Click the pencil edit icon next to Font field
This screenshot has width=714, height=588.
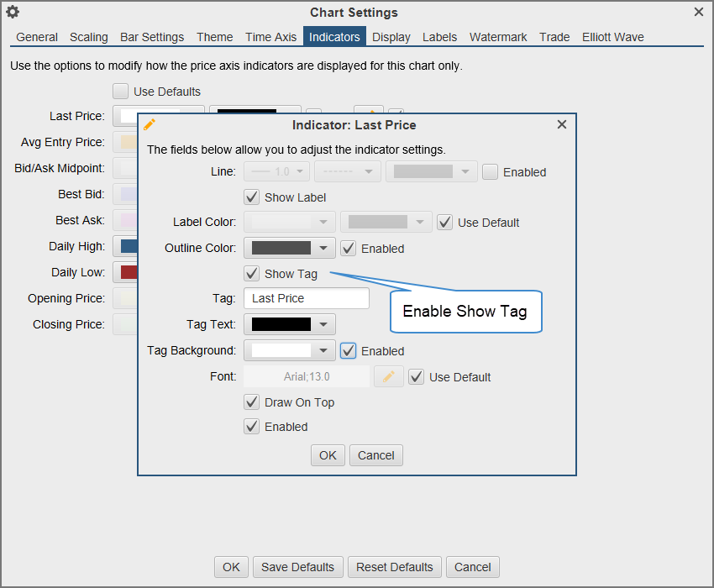click(x=388, y=377)
